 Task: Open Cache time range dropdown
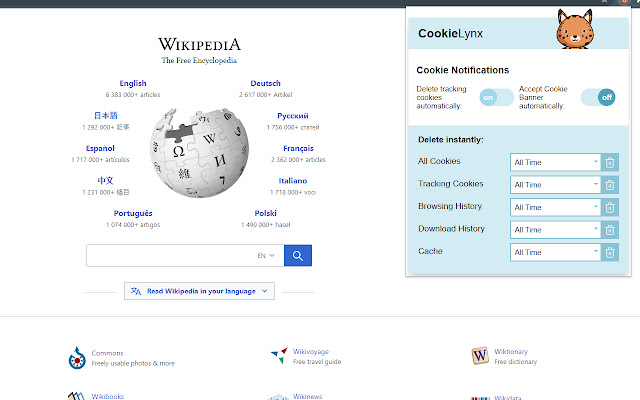[x=555, y=252]
